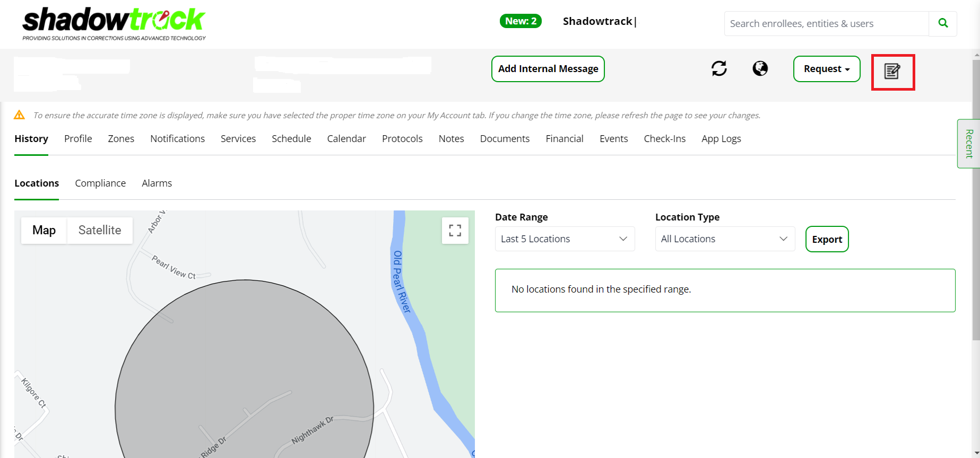Image resolution: width=980 pixels, height=458 pixels.
Task: Open the Schedule tab
Action: pos(291,139)
